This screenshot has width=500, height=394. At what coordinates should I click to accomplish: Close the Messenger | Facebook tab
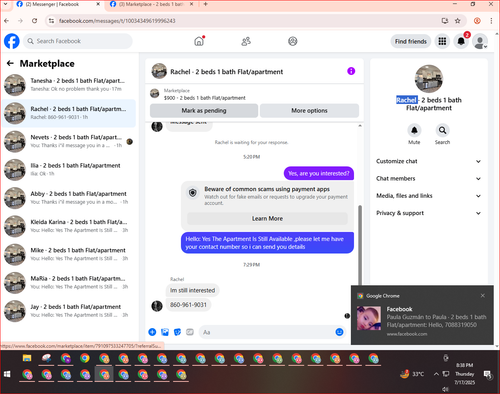98,4
